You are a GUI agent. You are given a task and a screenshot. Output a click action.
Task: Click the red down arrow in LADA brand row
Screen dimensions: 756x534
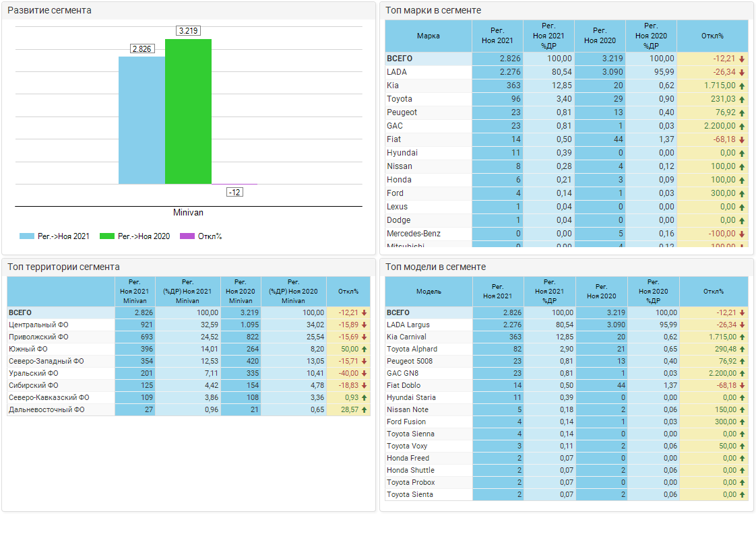(x=742, y=72)
